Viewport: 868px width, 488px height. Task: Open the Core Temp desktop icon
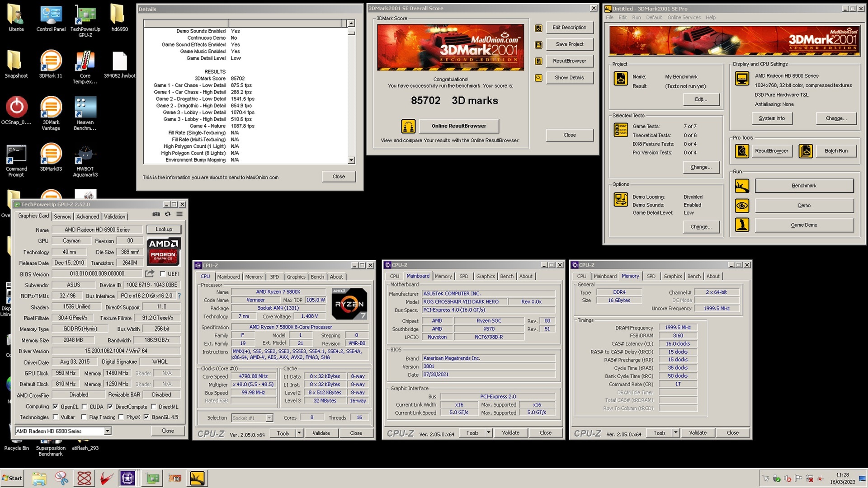pos(85,67)
